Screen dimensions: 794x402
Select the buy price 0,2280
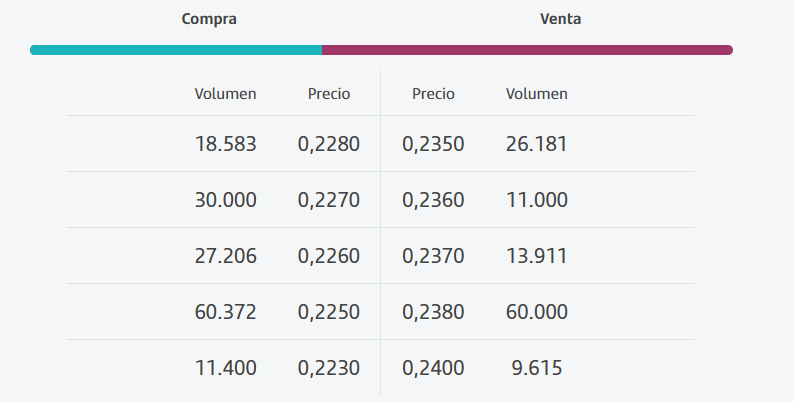point(328,144)
